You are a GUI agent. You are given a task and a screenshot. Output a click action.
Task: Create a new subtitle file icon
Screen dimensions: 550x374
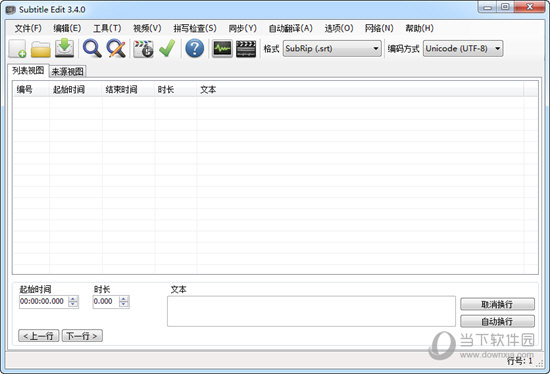pyautogui.click(x=17, y=48)
